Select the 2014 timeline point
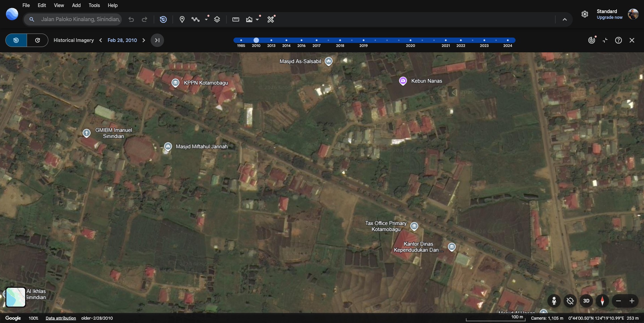 coord(286,40)
